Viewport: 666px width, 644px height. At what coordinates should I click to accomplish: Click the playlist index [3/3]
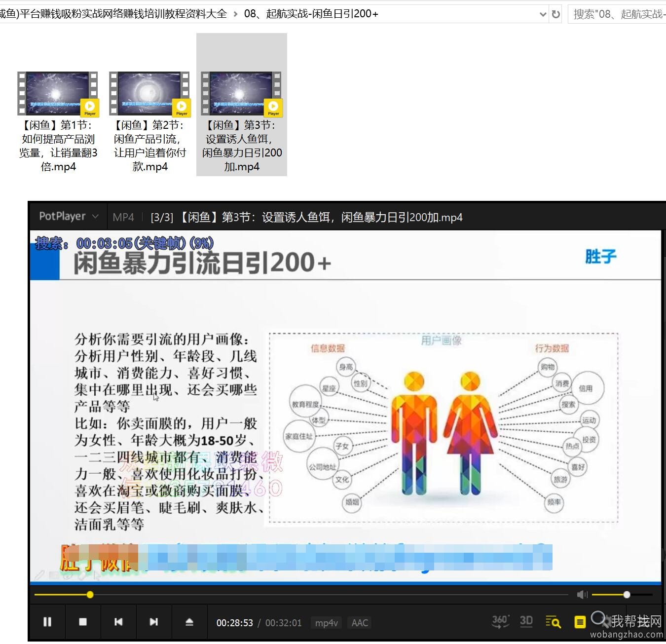tap(162, 217)
